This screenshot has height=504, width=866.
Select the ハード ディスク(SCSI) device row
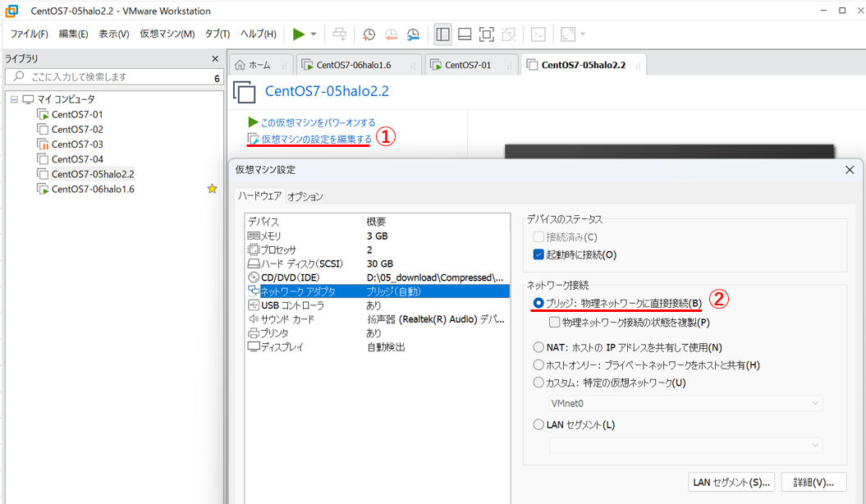point(378,263)
